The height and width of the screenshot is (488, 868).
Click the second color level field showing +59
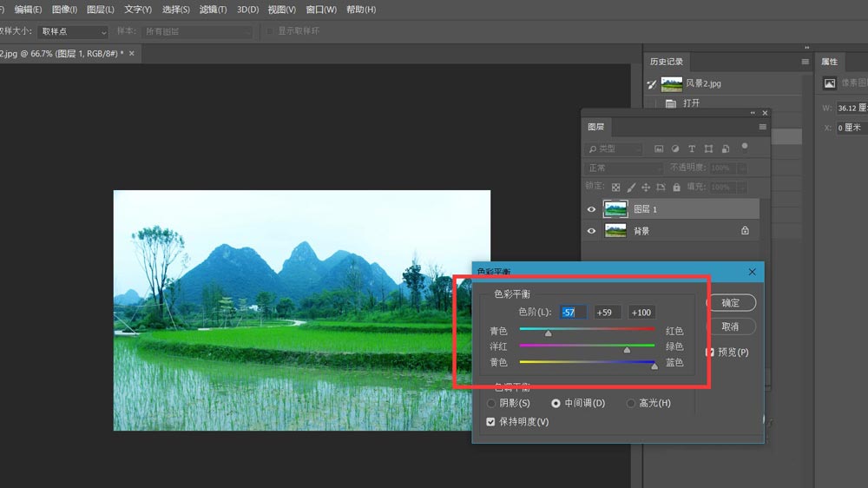pos(608,313)
